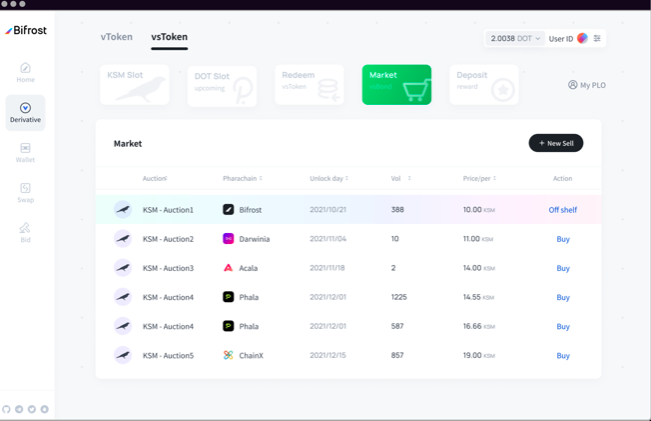651x421 pixels.
Task: Click the last social icon in sidebar footer
Action: (x=44, y=409)
